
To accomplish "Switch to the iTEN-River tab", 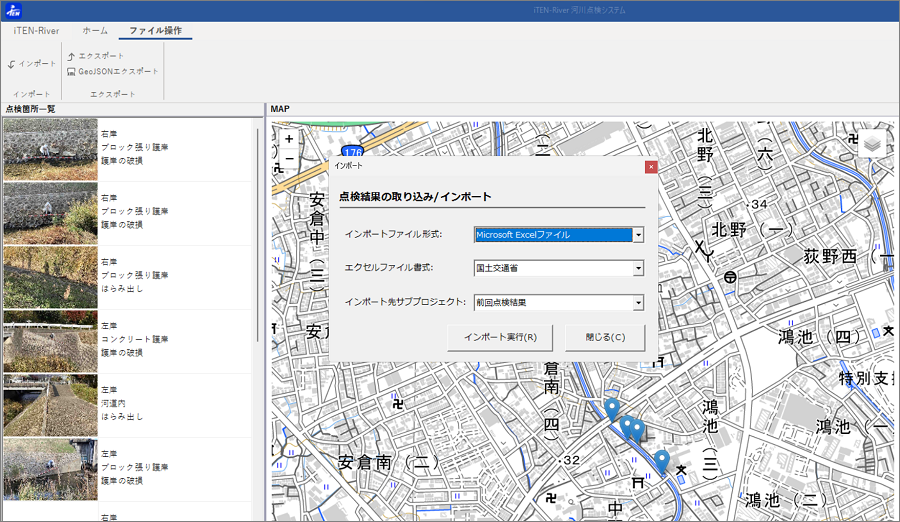I will click(36, 31).
